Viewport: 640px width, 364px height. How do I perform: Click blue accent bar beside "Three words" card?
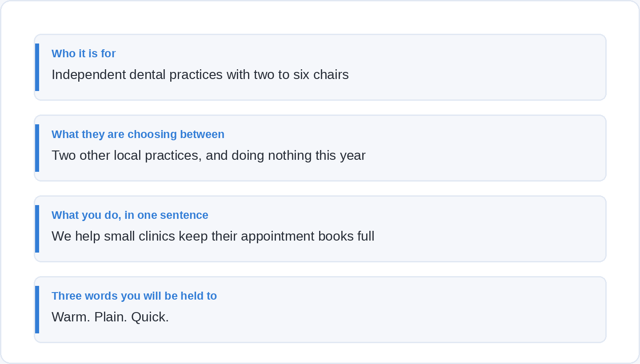pos(37,309)
